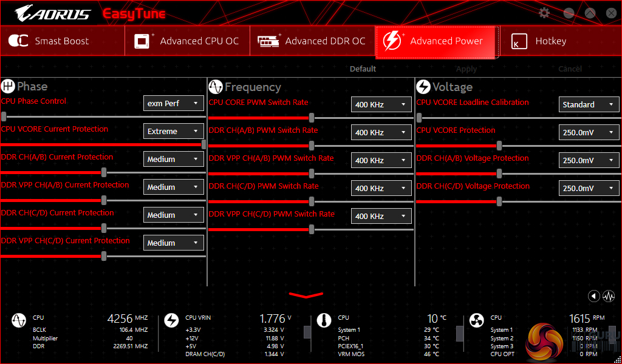The image size is (622, 364).
Task: Click the Default button
Action: coord(363,69)
